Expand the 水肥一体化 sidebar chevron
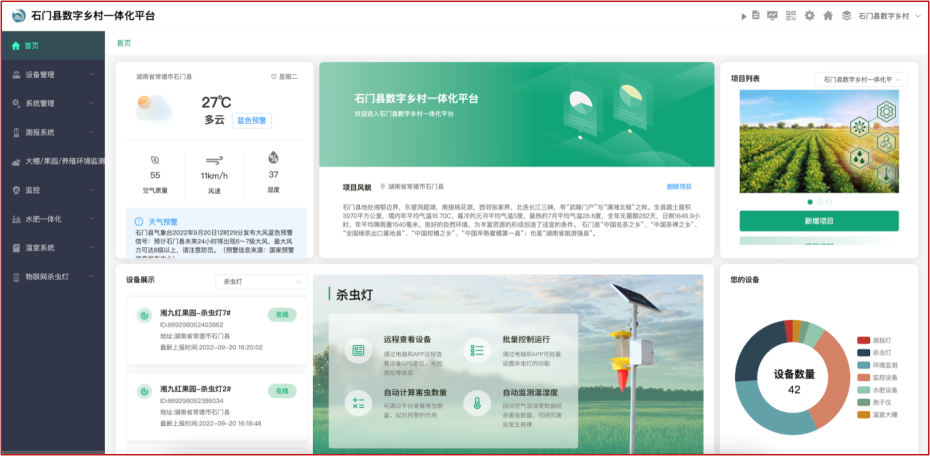The height and width of the screenshot is (456, 930). (91, 219)
